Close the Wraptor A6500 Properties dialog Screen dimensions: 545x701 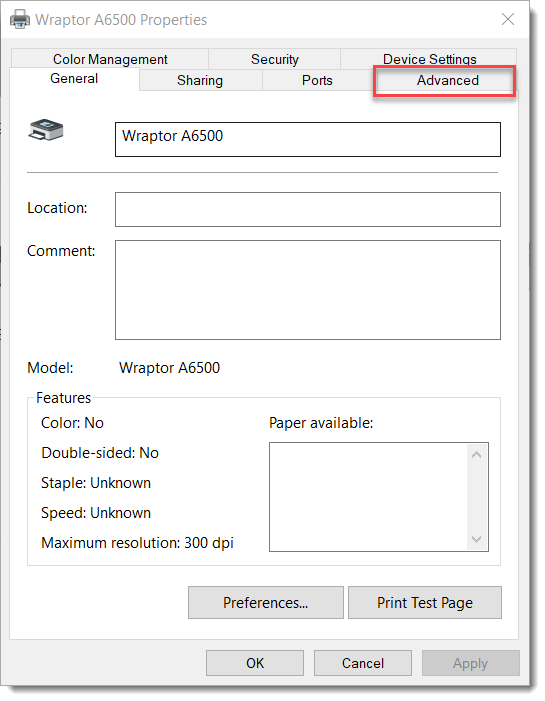tap(508, 19)
